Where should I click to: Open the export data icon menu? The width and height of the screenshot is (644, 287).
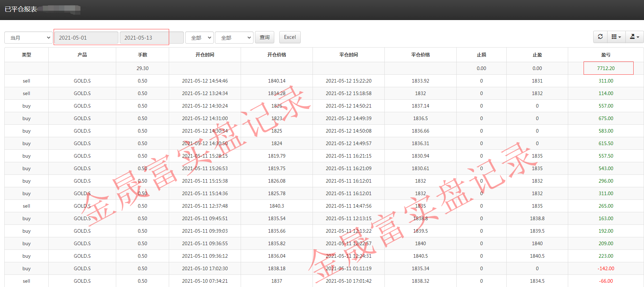click(634, 37)
